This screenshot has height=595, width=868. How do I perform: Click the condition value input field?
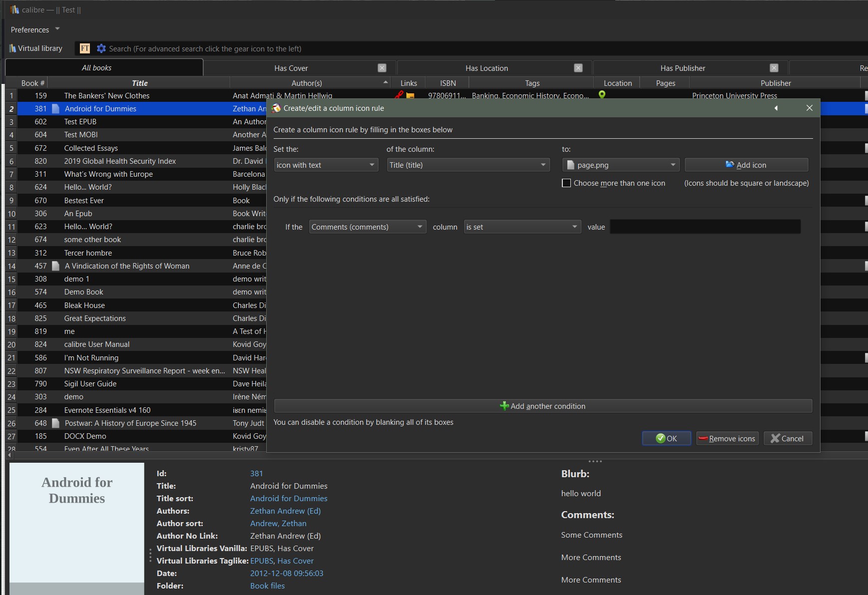(705, 227)
